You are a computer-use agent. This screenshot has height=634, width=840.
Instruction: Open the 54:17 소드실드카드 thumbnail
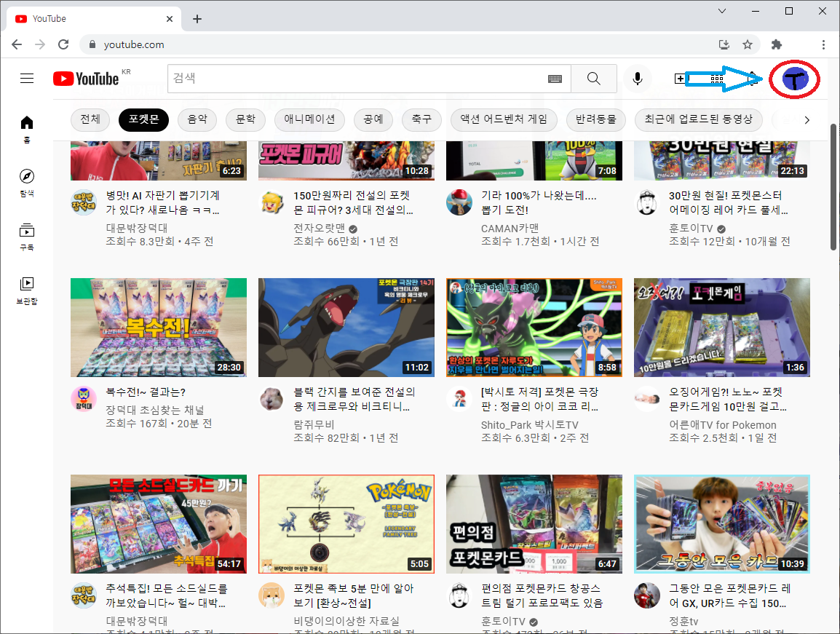coord(159,524)
